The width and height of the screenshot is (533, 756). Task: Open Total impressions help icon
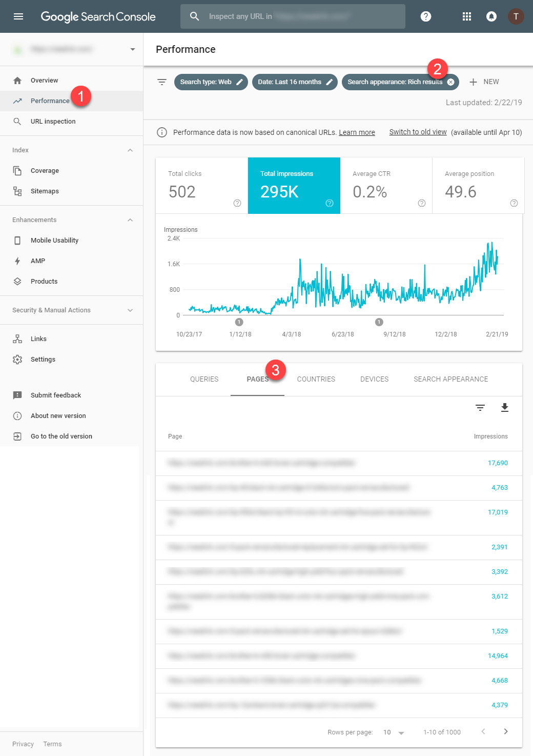tap(330, 203)
